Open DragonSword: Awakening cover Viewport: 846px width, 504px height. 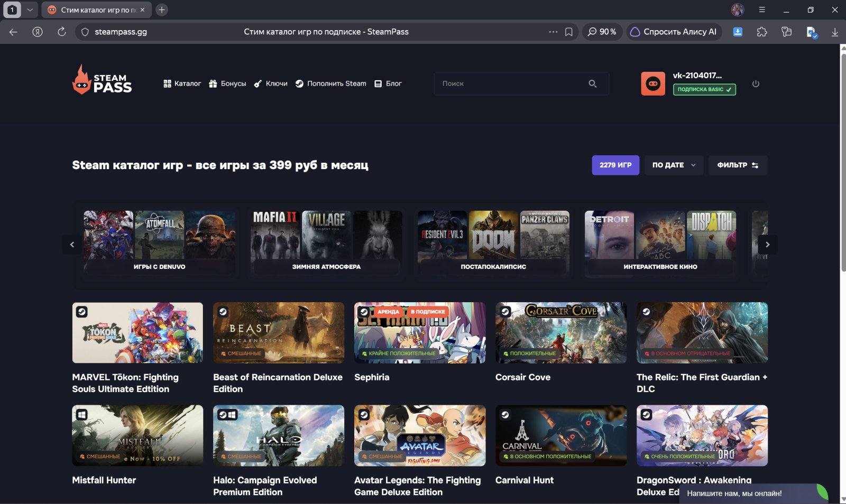tap(702, 436)
